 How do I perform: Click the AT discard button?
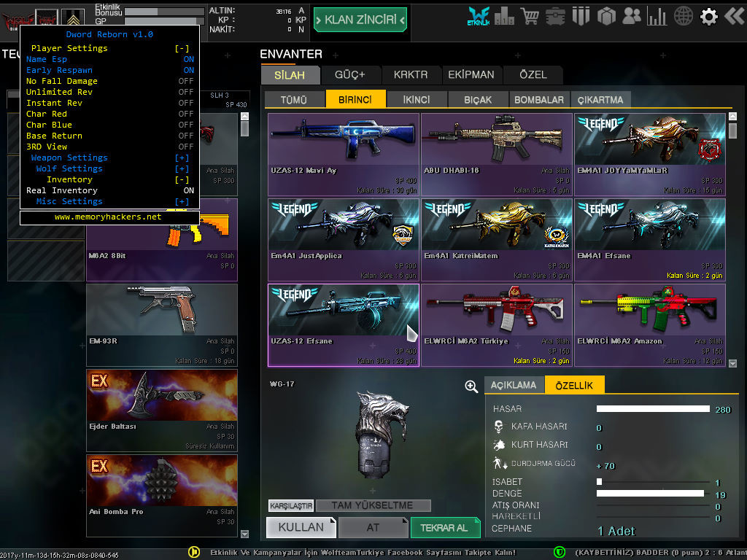click(373, 527)
